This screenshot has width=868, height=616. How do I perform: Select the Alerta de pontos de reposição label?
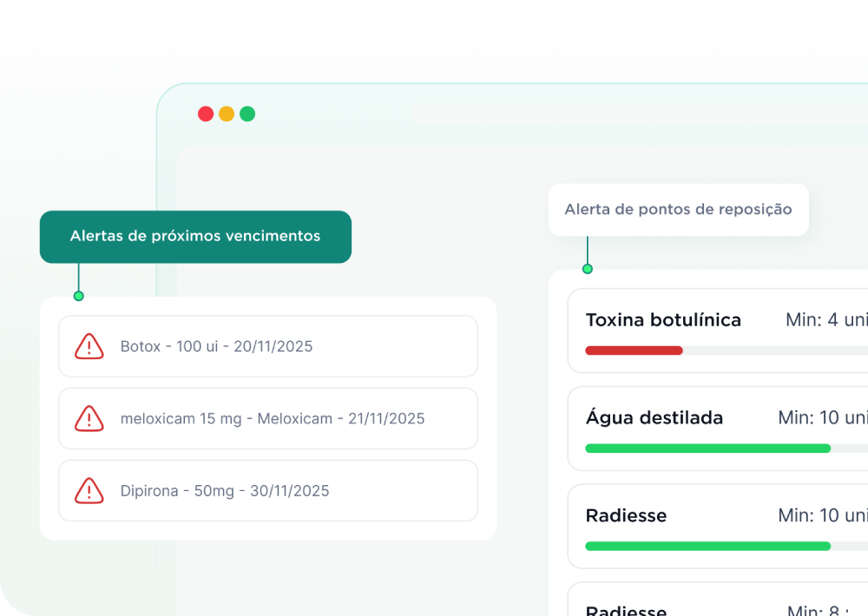coord(678,209)
